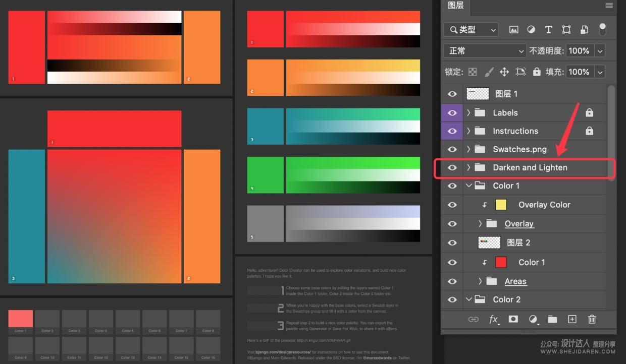Click the yellow Overlay Color swatch thumbnail
The width and height of the screenshot is (626, 364).
pyautogui.click(x=500, y=204)
